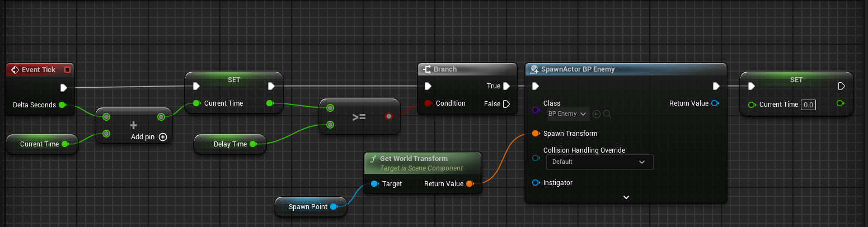Viewport: 868px width, 227px height.
Task: Expand the SpawnActor node's advanced pins chevron
Action: pyautogui.click(x=626, y=197)
